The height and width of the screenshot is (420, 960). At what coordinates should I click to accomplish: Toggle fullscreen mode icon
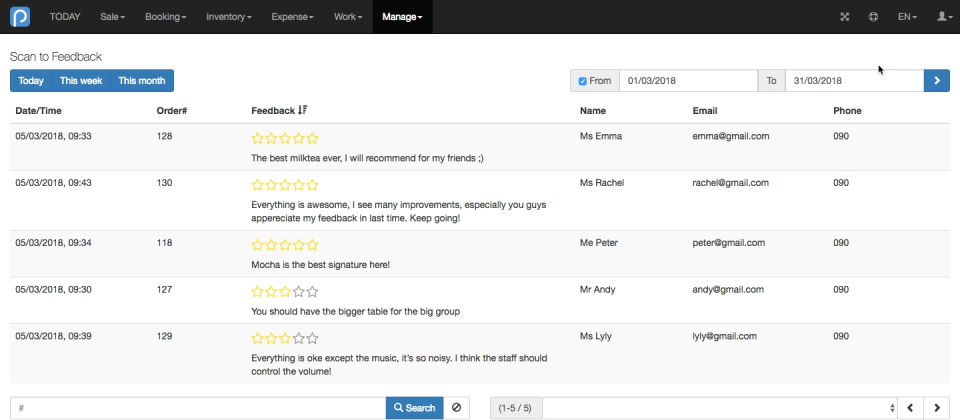coord(844,17)
